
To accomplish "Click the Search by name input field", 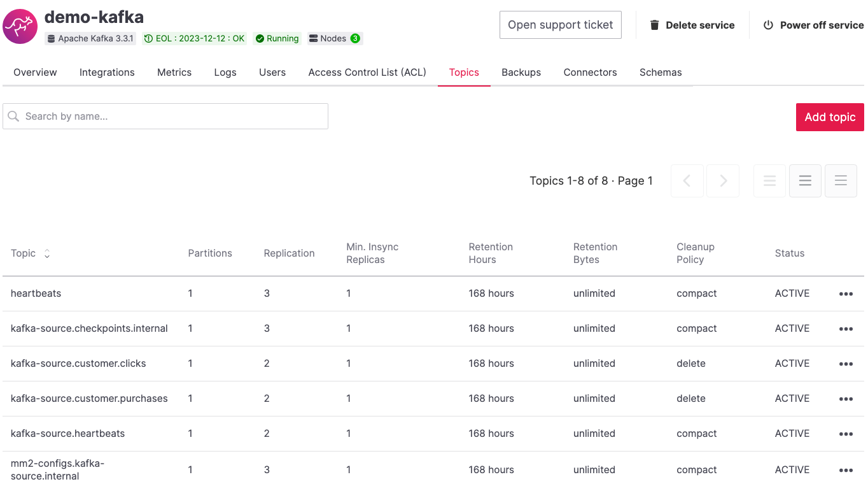I will [165, 116].
